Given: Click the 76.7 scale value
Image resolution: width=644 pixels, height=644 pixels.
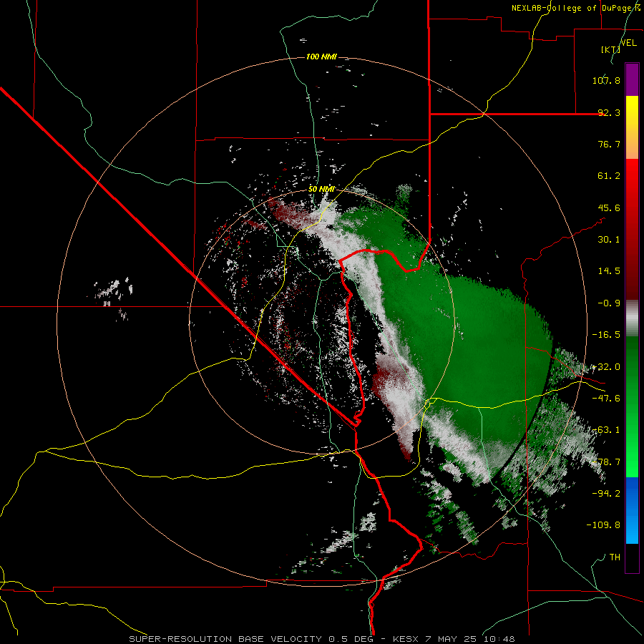Looking at the screenshot, I should click(609, 144).
